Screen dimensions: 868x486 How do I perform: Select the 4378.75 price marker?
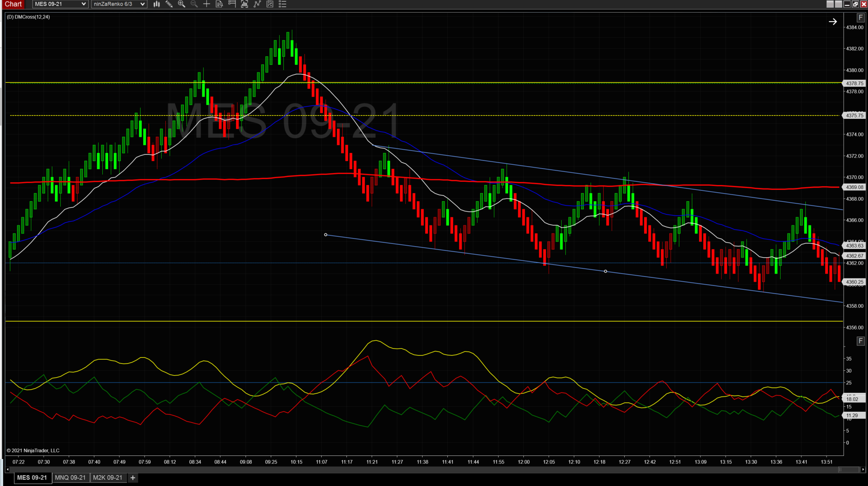pyautogui.click(x=854, y=83)
